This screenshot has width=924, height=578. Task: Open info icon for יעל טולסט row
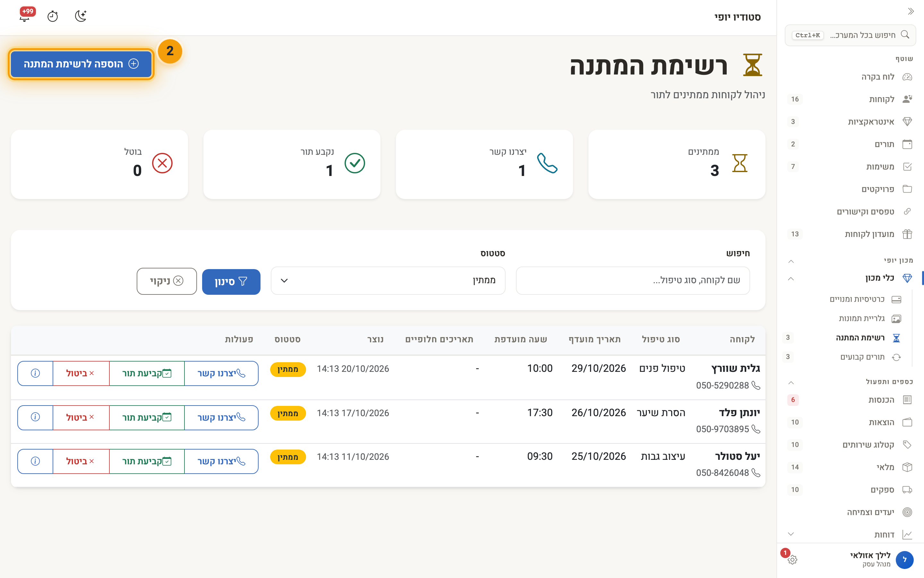pos(35,461)
